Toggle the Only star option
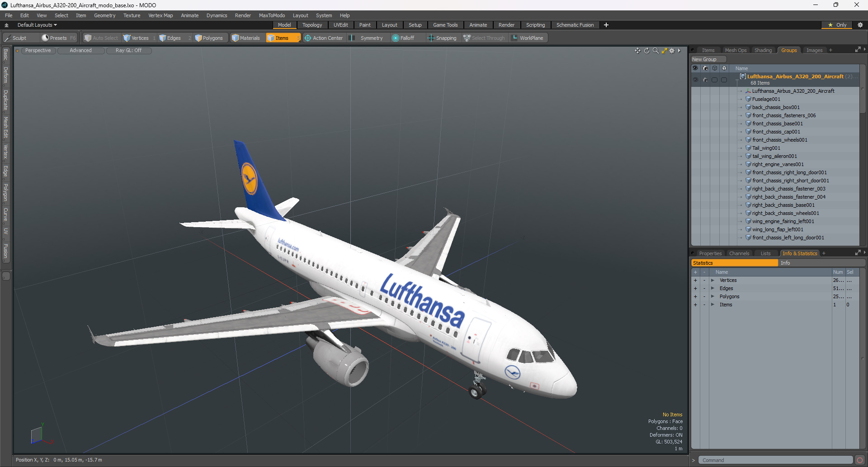868x467 pixels. (837, 25)
